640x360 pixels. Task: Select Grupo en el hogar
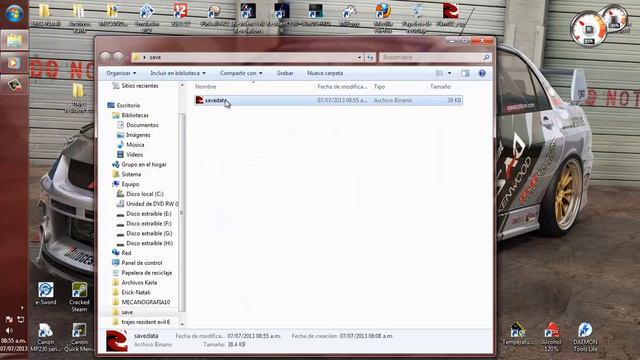139,164
